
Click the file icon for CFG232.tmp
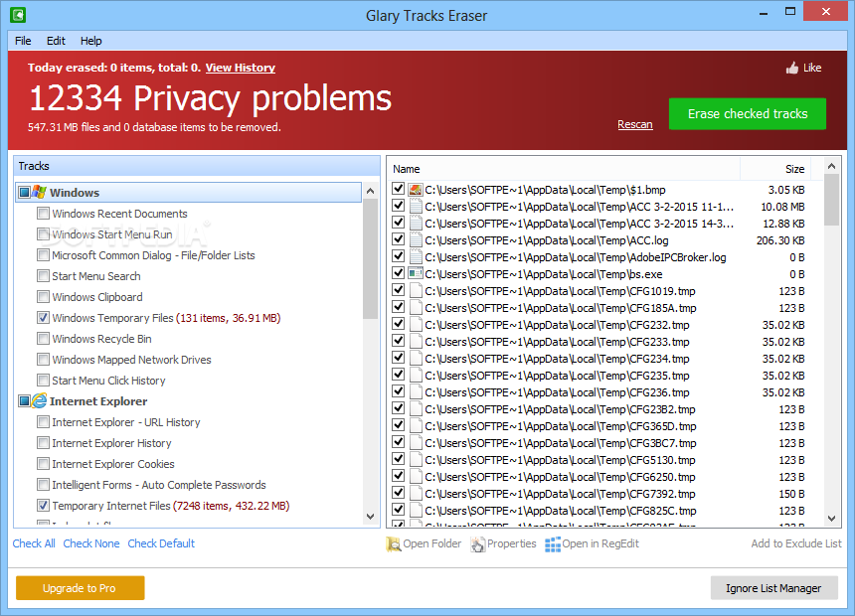pos(416,324)
